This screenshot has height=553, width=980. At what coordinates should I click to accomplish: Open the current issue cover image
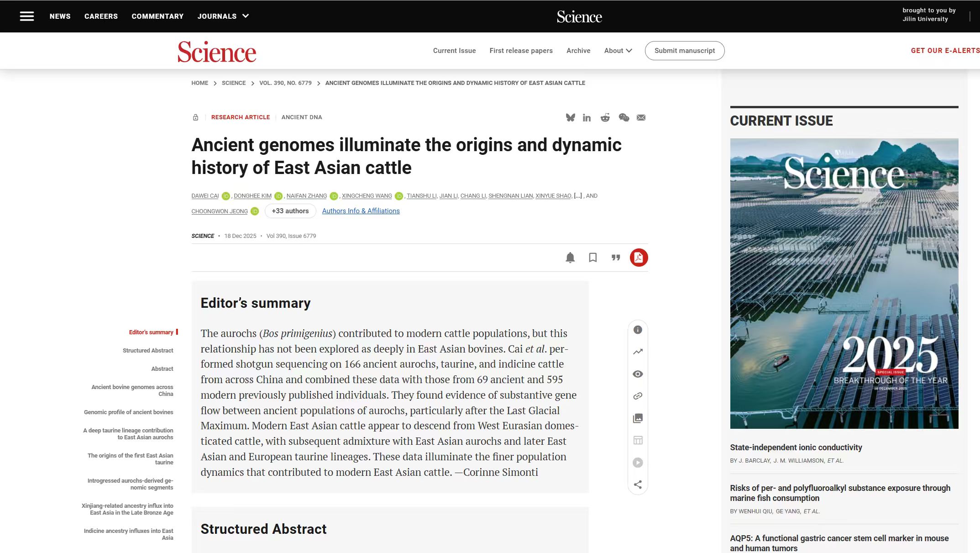pos(844,283)
